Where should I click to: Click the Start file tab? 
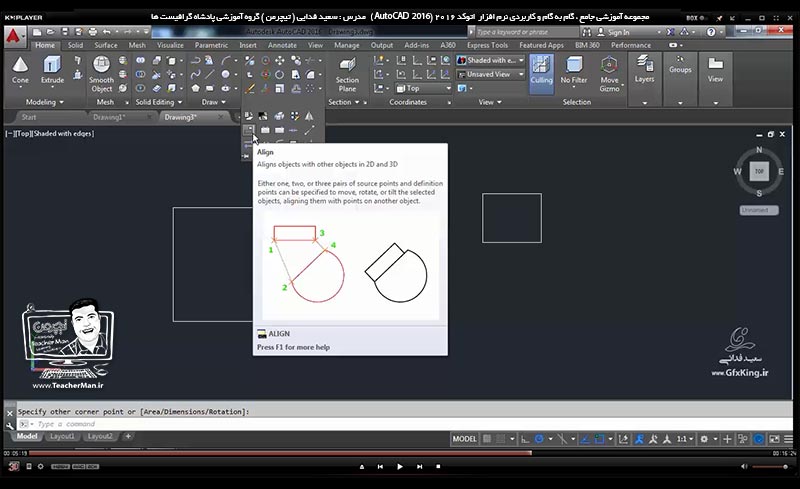point(29,117)
